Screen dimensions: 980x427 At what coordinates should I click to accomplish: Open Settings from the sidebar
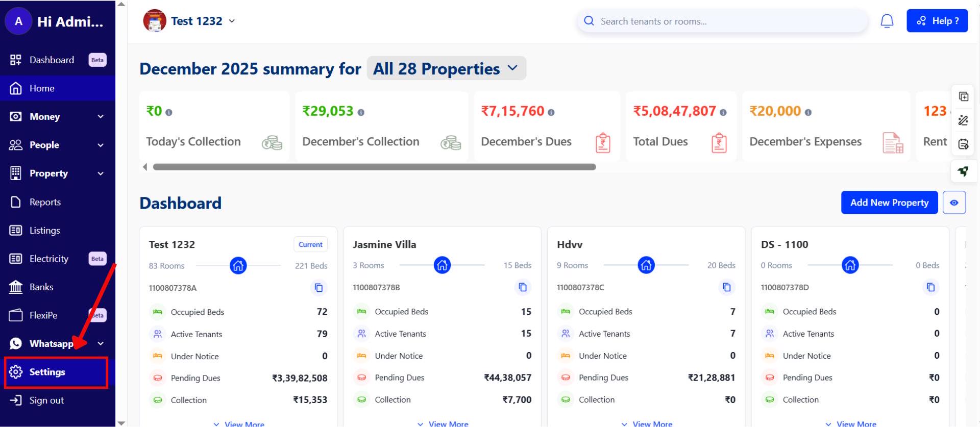tap(47, 372)
